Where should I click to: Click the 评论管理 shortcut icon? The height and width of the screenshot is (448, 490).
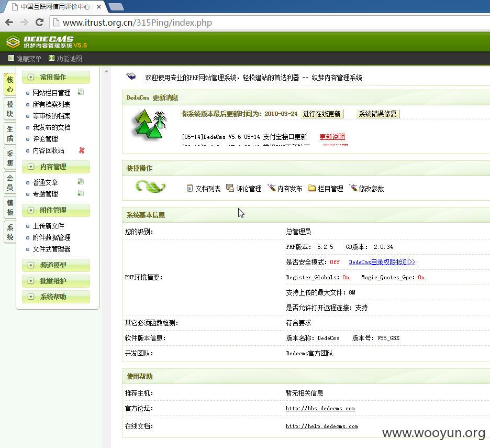click(230, 188)
